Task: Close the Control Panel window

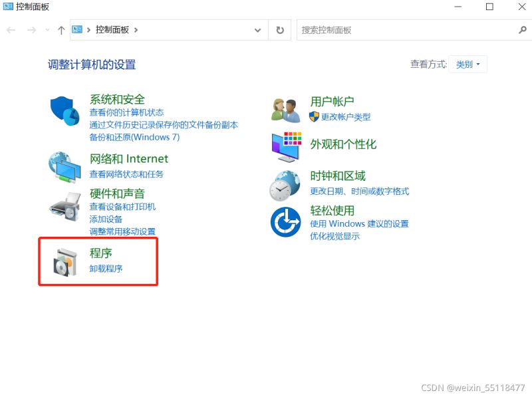Action: tap(522, 7)
